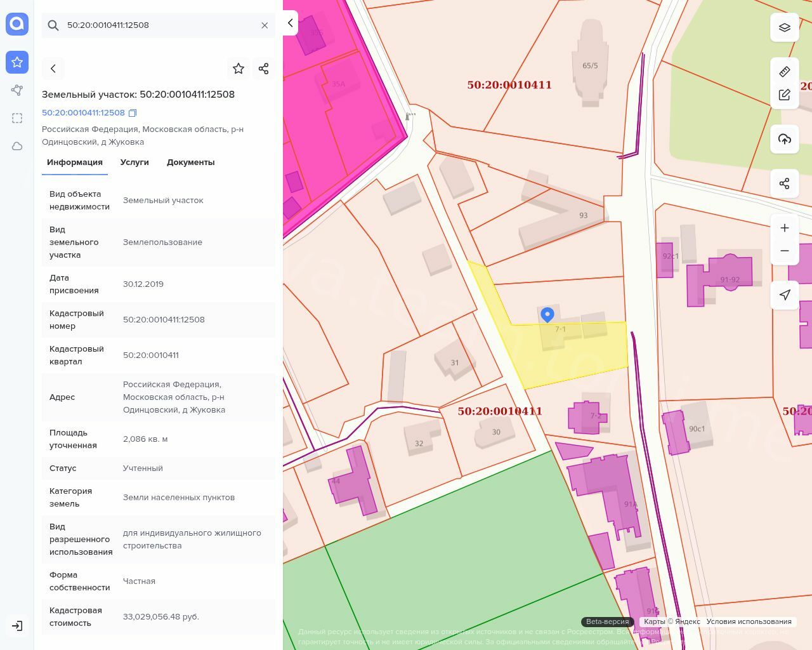Switch to the Услуги tab
812x650 pixels.
coord(134,162)
